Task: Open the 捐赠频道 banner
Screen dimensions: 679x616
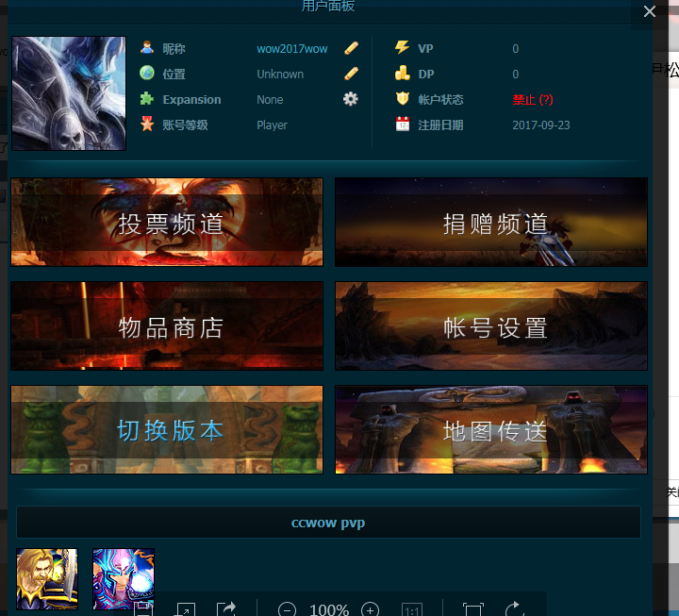Action: click(491, 223)
